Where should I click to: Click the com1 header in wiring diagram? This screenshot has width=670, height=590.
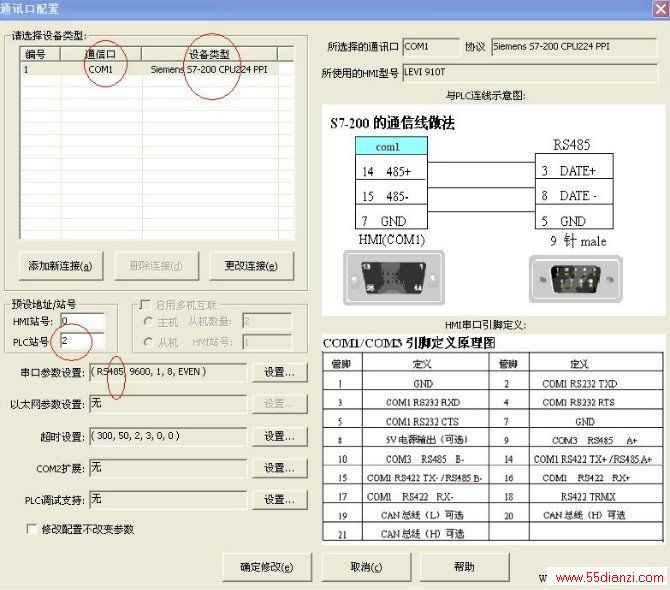click(391, 146)
